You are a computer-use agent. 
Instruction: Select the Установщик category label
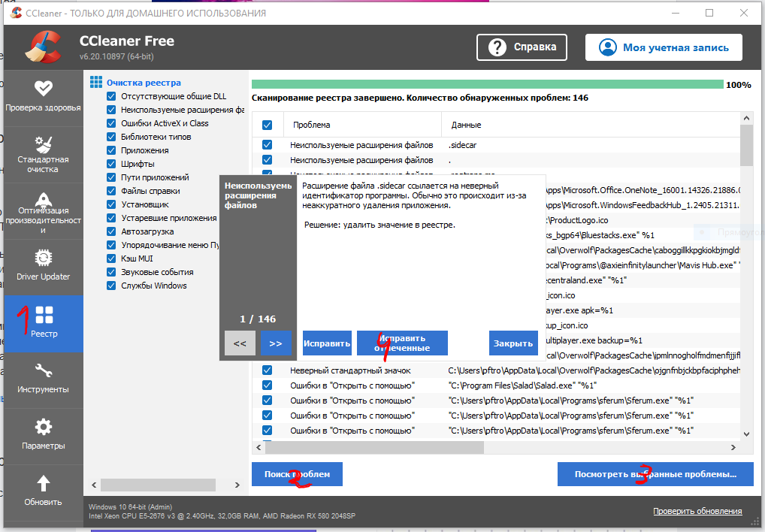pos(145,204)
